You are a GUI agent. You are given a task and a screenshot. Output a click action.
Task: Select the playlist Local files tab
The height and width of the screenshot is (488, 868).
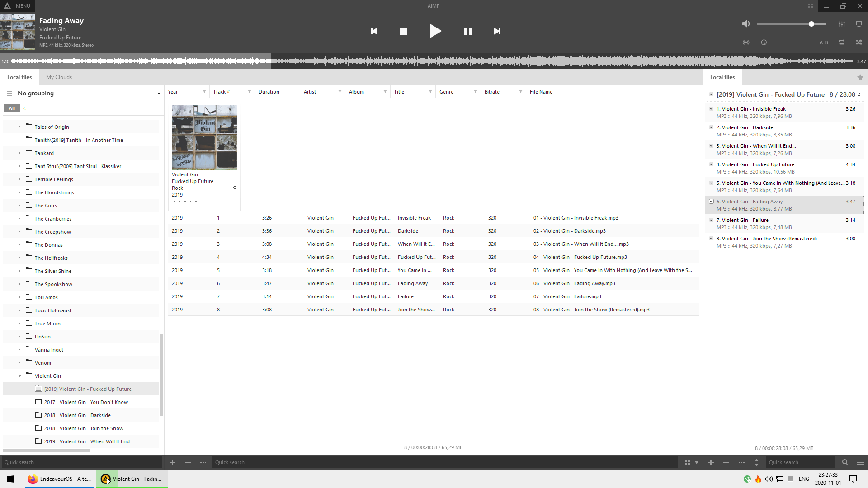(x=722, y=77)
